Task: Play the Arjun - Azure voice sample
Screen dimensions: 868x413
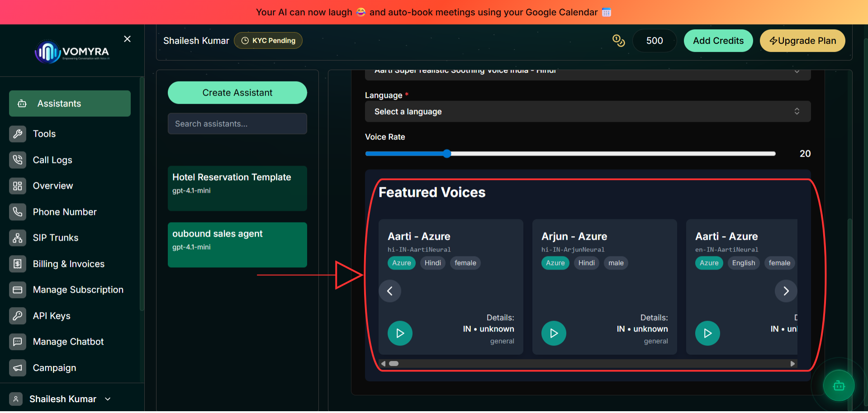Action: [554, 333]
